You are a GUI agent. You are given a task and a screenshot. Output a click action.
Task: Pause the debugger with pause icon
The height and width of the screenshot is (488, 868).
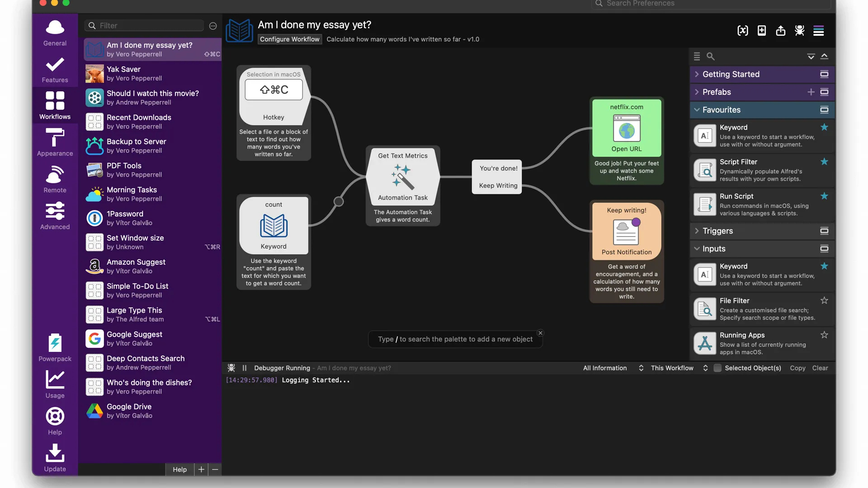coord(245,368)
